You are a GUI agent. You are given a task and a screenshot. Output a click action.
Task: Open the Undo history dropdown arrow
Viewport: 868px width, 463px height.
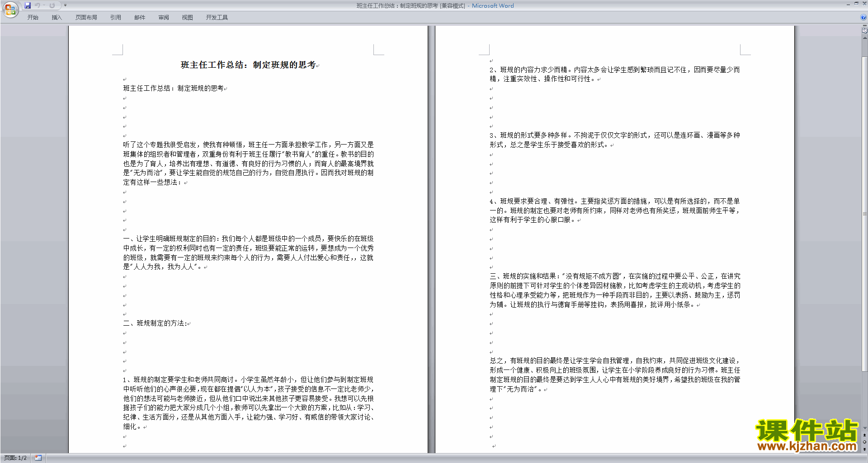coord(44,5)
